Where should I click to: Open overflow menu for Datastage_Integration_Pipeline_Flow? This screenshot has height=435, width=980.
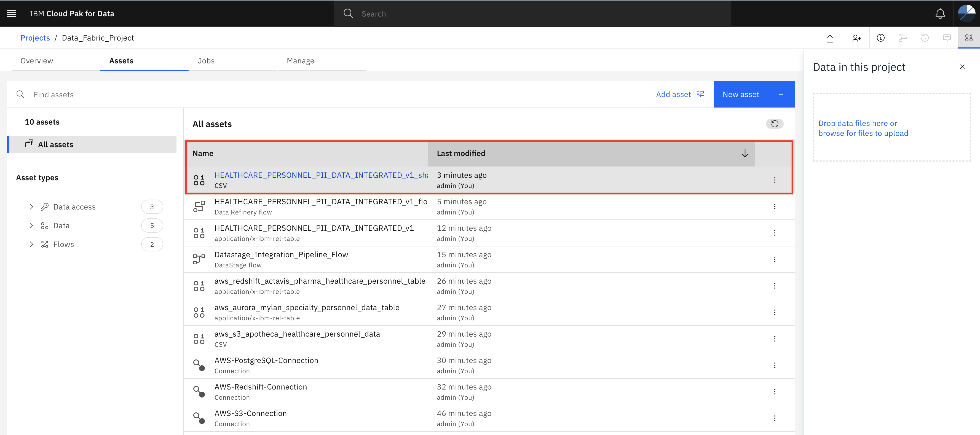[775, 259]
